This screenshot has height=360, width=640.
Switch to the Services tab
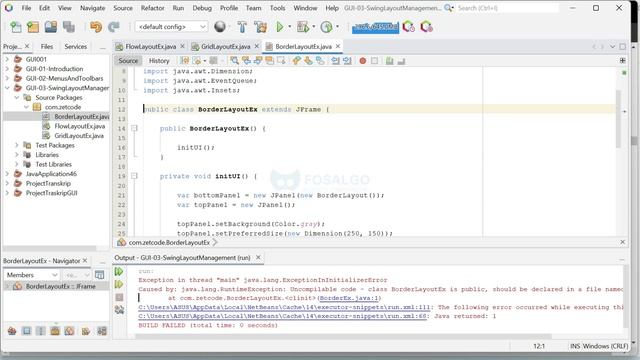pyautogui.click(x=76, y=47)
